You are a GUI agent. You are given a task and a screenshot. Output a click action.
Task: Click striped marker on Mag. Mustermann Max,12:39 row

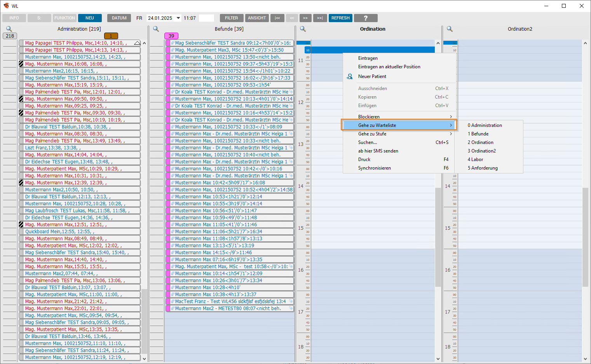(x=21, y=183)
